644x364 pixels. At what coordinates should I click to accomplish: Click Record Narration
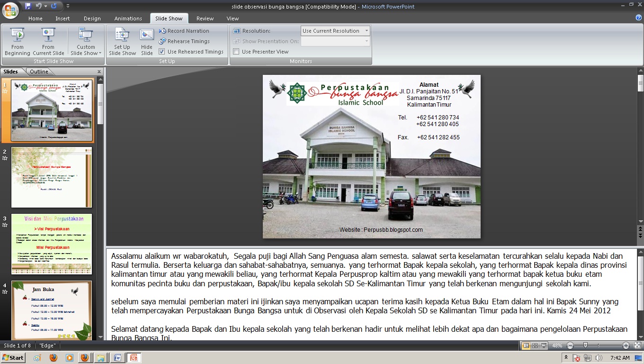pos(184,31)
